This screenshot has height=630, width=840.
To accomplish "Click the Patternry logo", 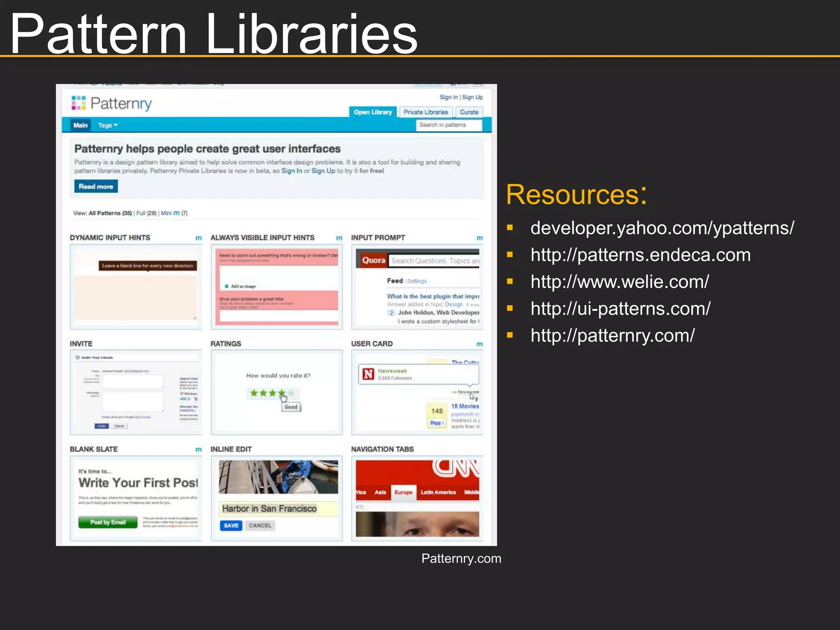I will [x=112, y=103].
